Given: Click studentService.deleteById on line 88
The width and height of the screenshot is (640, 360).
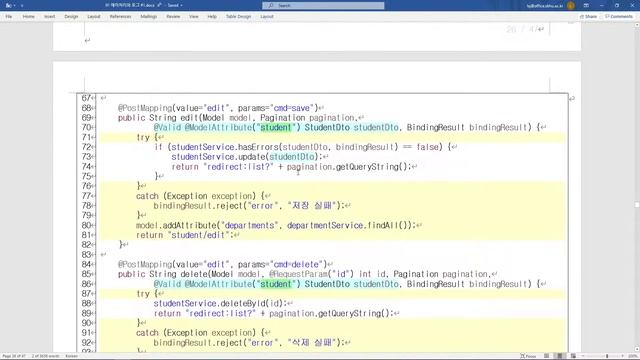Looking at the screenshot, I should click(209, 303).
